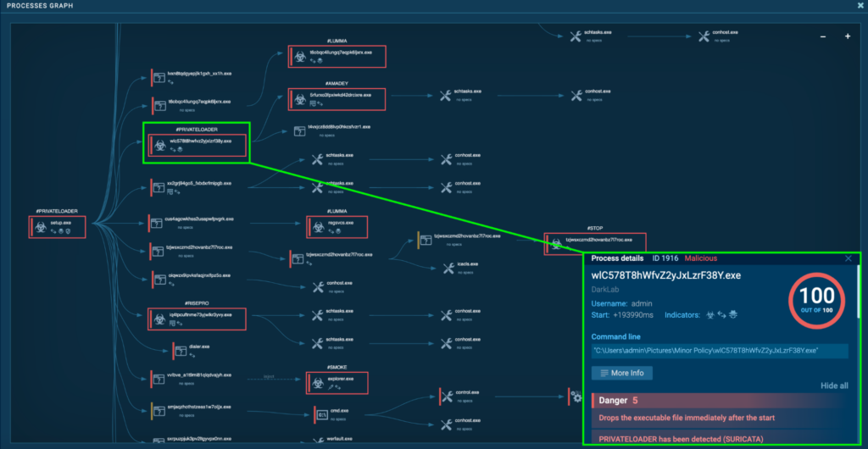Zoom in the graph with plus button
Screen dimensions: 868x449
point(848,36)
